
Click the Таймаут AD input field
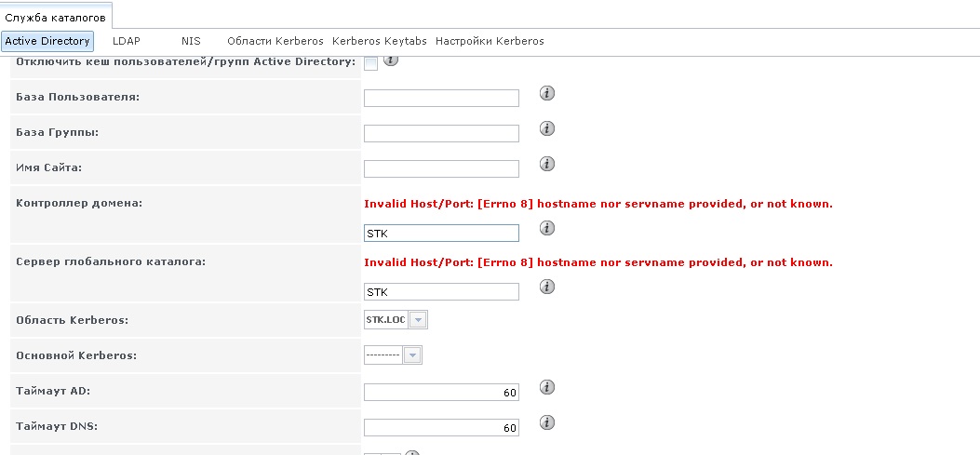(441, 393)
